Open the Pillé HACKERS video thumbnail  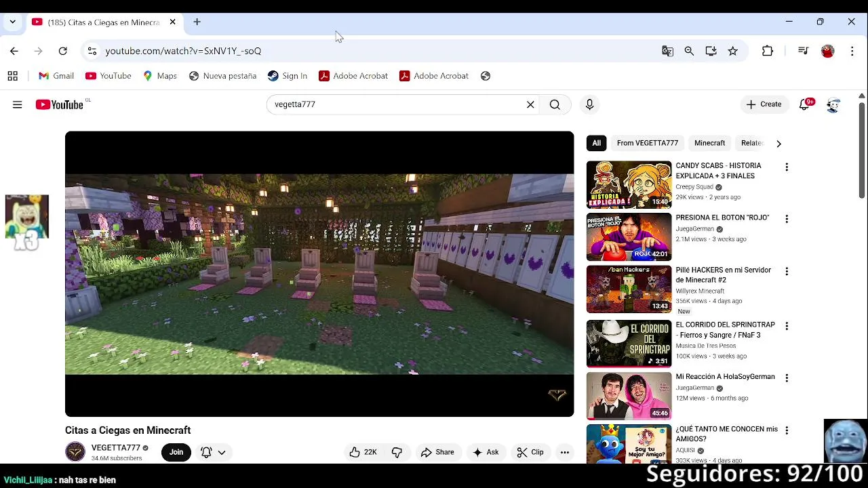(x=629, y=289)
